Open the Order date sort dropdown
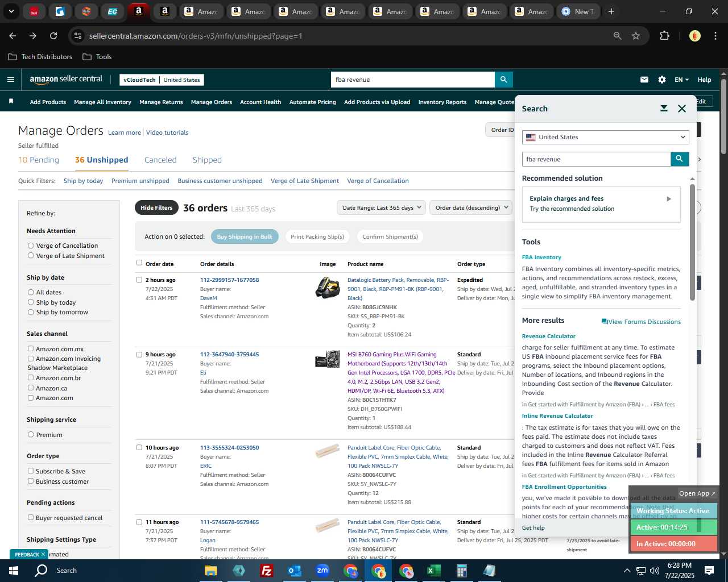 (x=471, y=207)
